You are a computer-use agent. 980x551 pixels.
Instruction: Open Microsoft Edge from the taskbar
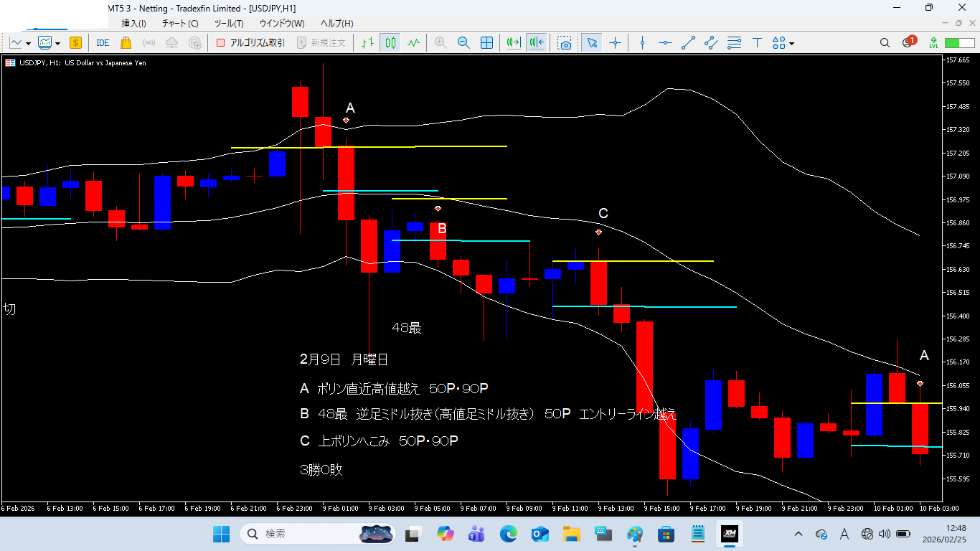coord(509,534)
